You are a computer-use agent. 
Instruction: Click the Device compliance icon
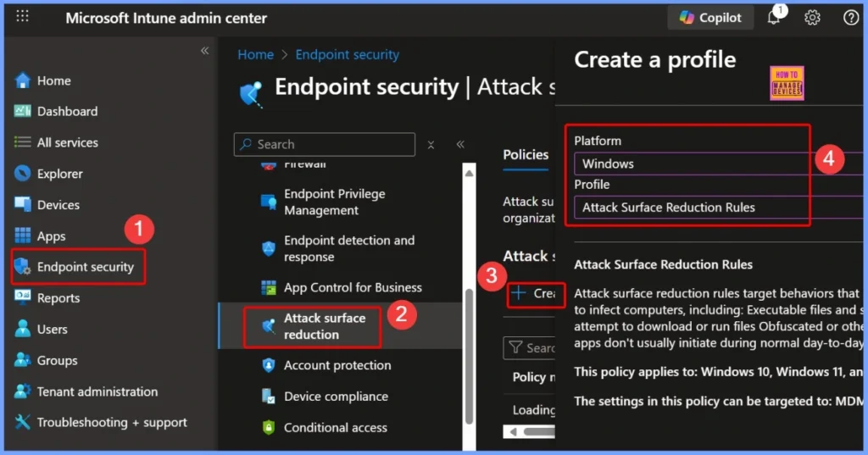pyautogui.click(x=269, y=397)
